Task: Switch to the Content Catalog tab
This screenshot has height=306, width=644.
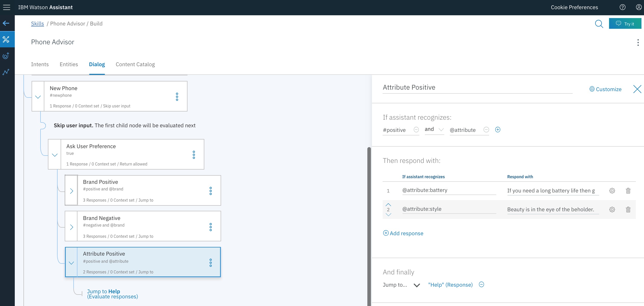Action: pos(135,64)
